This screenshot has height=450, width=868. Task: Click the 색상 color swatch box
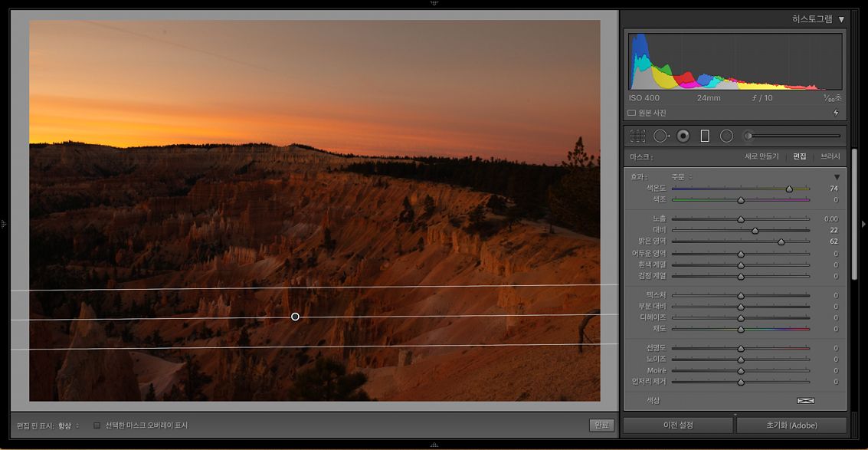click(805, 401)
